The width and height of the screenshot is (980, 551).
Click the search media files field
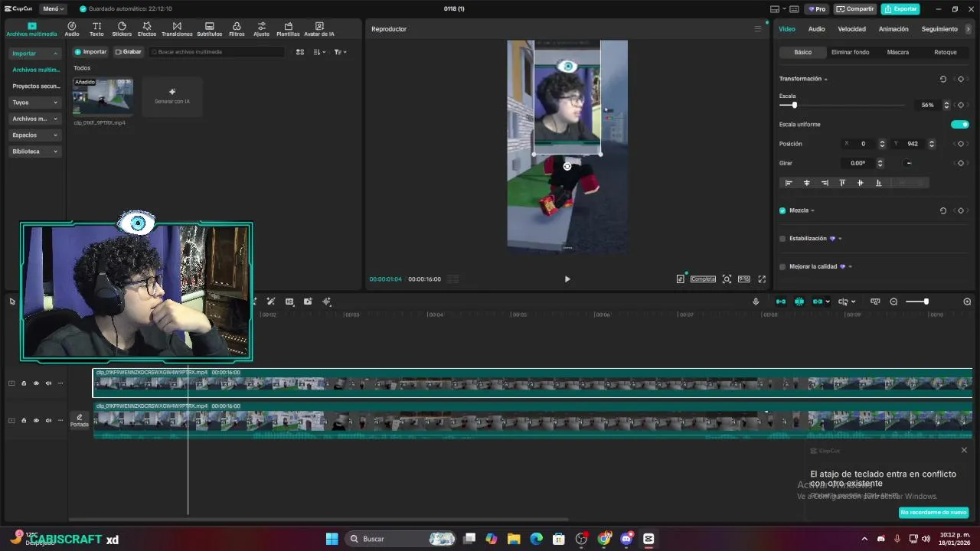coord(217,52)
